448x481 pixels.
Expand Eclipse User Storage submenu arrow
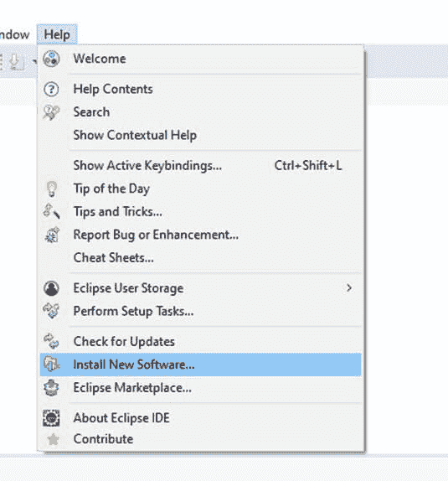pyautogui.click(x=349, y=287)
